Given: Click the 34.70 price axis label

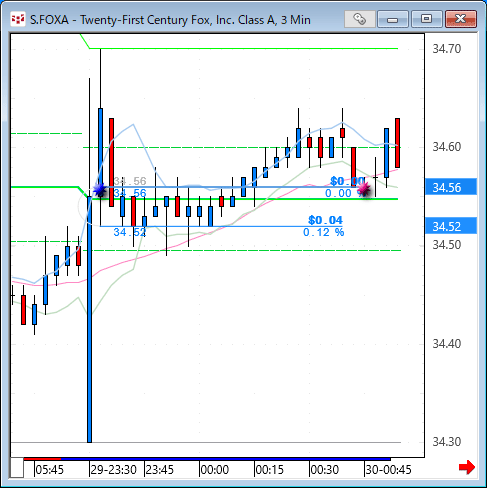Looking at the screenshot, I should pos(447,49).
